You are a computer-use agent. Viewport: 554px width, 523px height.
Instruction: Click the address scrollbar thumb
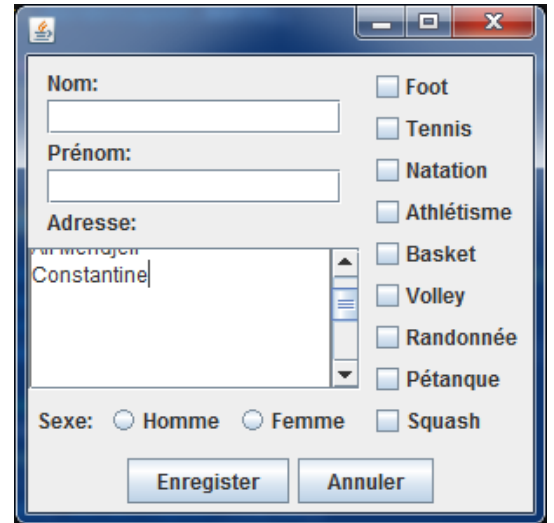(345, 304)
